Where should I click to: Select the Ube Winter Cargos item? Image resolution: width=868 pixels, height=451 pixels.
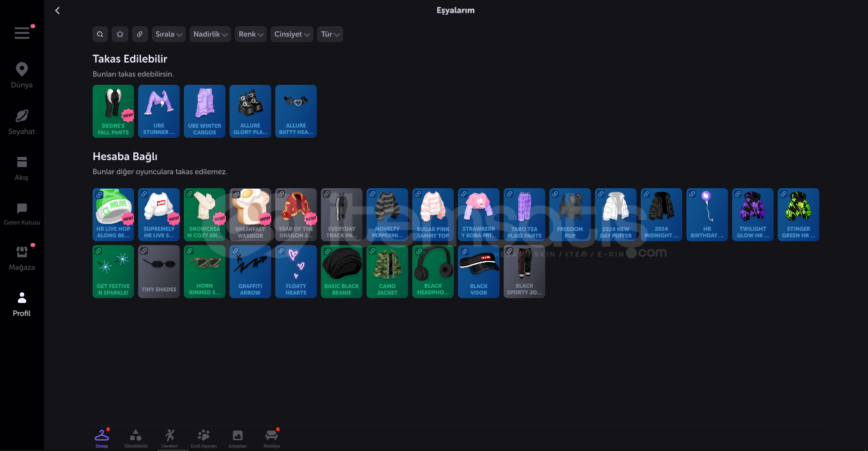[204, 111]
